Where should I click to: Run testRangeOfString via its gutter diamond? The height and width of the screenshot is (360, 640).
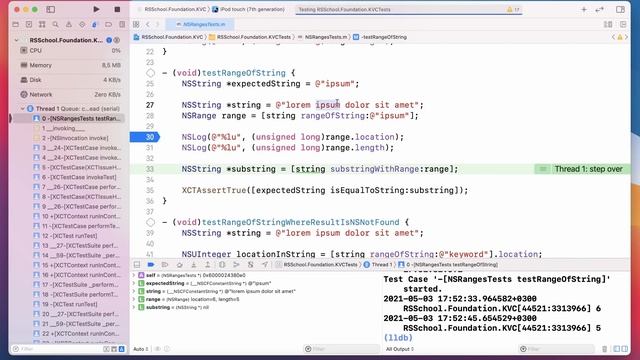coord(150,73)
